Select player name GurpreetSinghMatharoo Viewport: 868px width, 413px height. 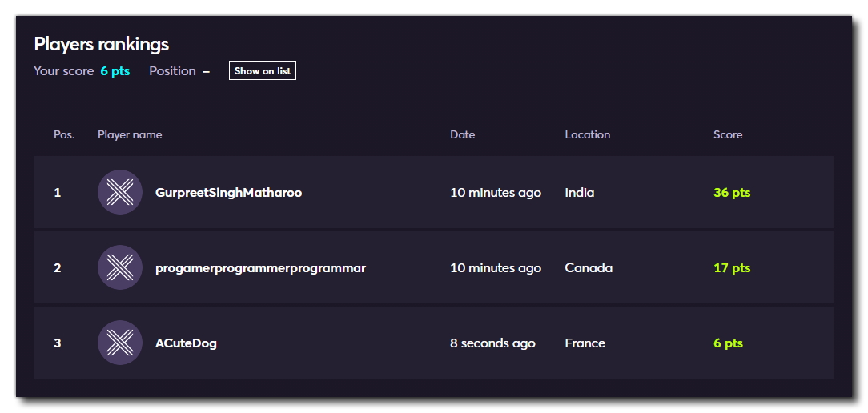click(229, 193)
